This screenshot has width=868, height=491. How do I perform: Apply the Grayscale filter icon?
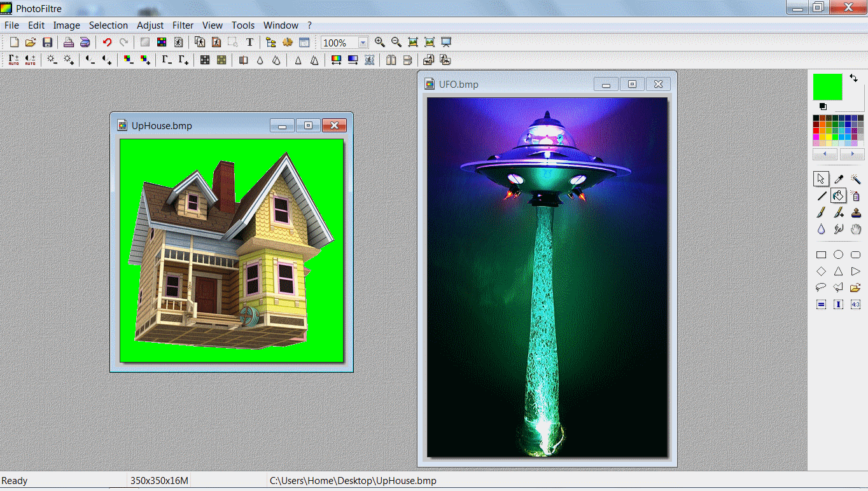[205, 60]
